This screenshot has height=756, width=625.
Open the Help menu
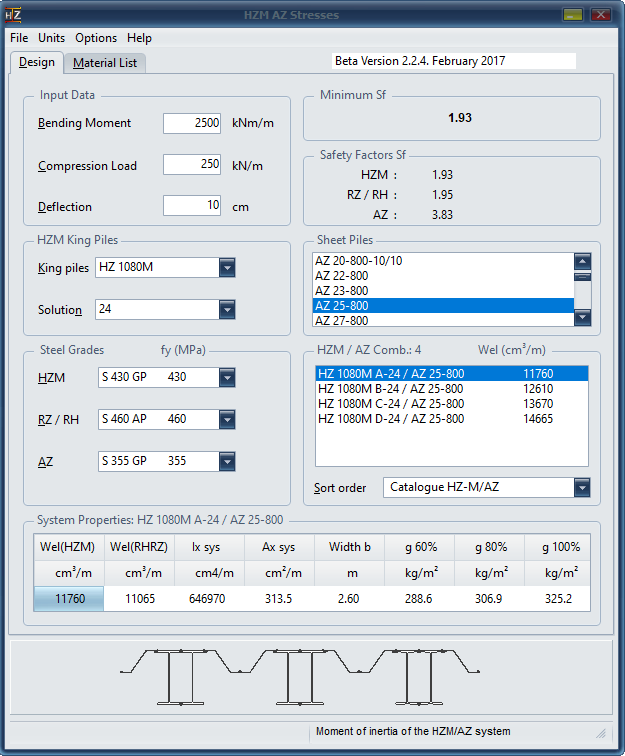pos(139,38)
